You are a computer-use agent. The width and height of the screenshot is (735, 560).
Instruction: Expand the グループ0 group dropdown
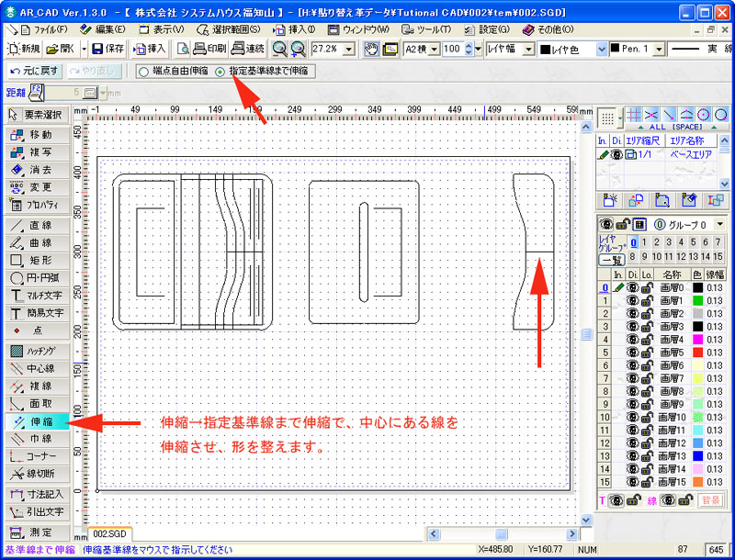point(720,224)
